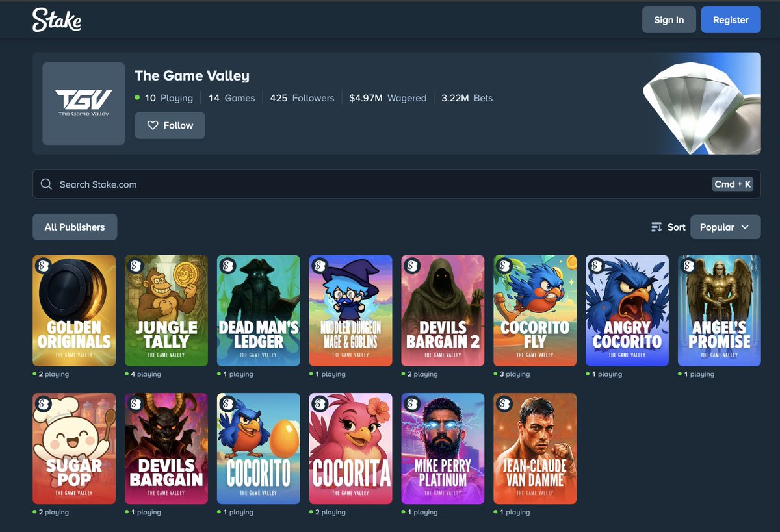
Task: Open the Devils Bargain 2 game
Action: coord(443,310)
